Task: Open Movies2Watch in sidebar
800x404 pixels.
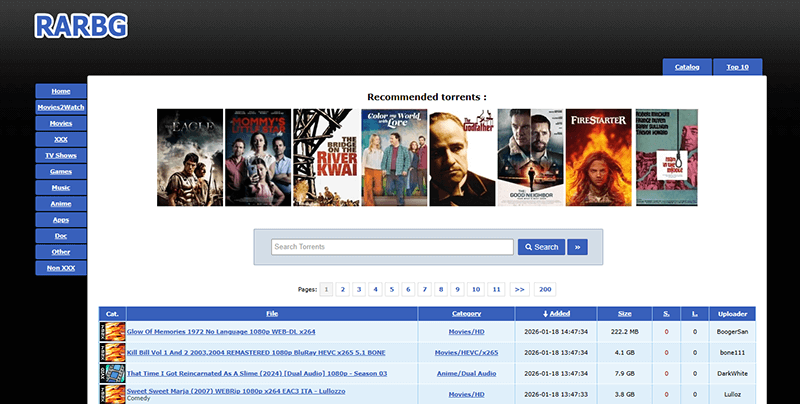Action: coord(61,107)
